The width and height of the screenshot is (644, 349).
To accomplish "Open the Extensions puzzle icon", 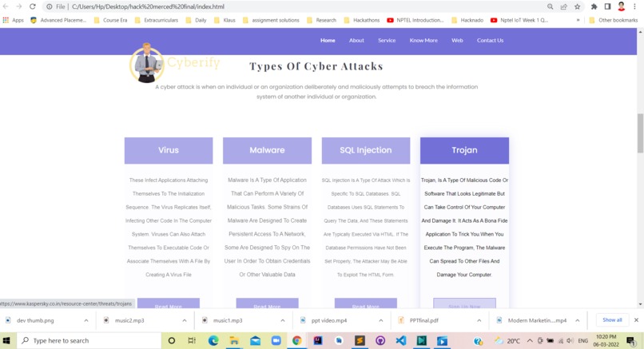I will point(594,6).
